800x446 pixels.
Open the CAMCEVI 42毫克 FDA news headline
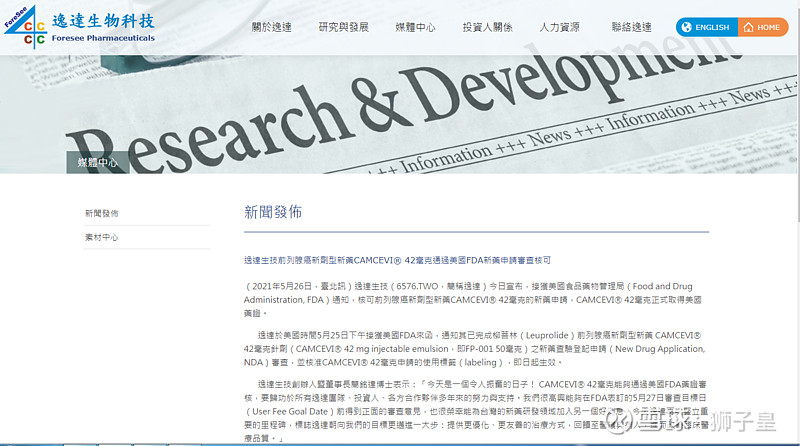[397, 260]
